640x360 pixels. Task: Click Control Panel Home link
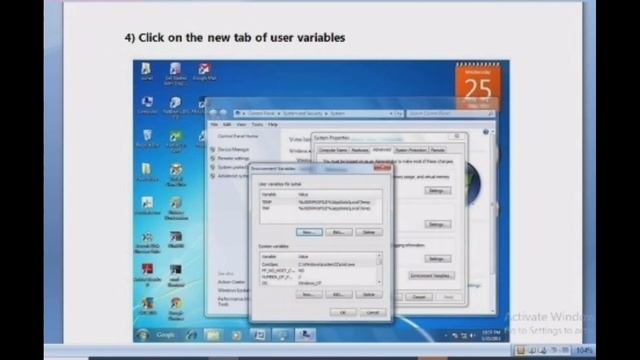238,136
